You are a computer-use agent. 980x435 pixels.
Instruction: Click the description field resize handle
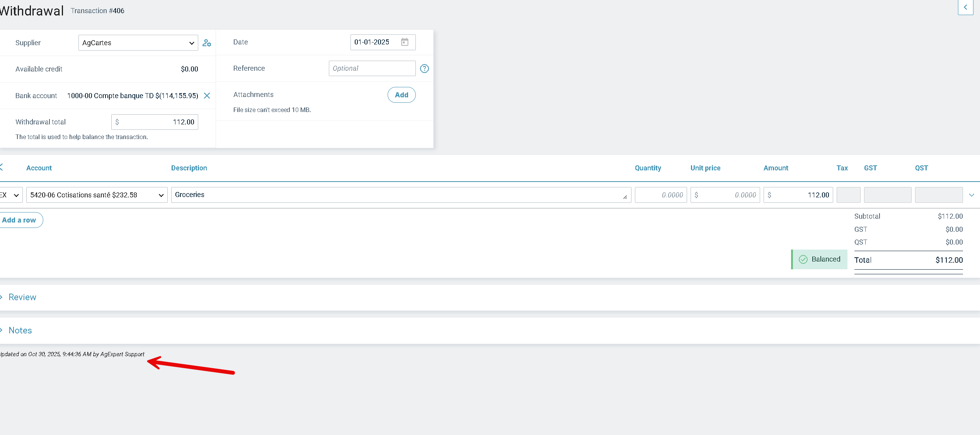click(625, 197)
